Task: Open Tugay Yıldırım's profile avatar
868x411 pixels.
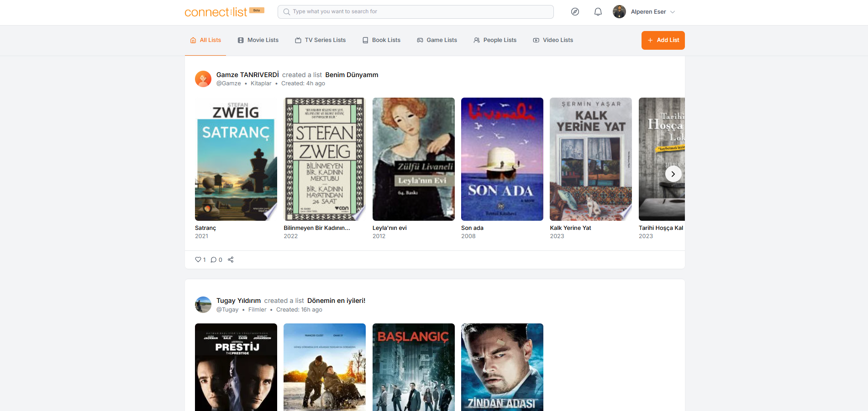Action: 203,305
